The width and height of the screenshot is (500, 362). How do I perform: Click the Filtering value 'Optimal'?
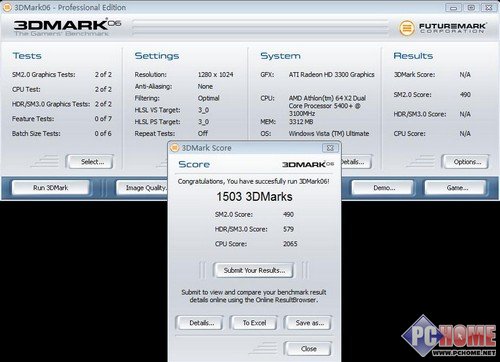point(208,98)
